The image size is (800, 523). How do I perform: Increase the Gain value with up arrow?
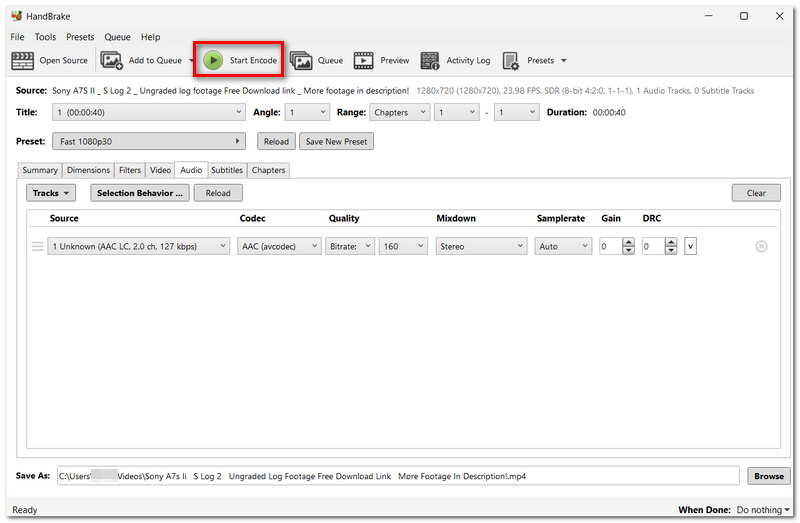(x=629, y=242)
